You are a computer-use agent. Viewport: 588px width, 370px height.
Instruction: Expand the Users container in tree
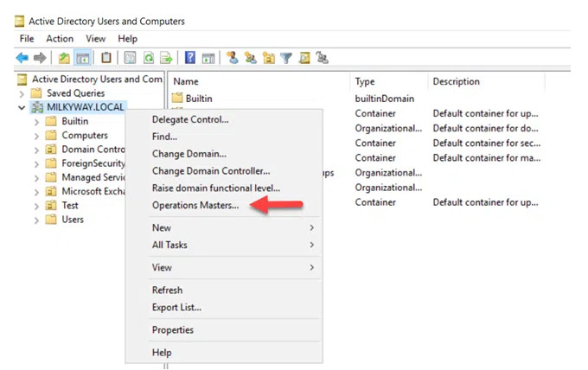[x=36, y=220]
